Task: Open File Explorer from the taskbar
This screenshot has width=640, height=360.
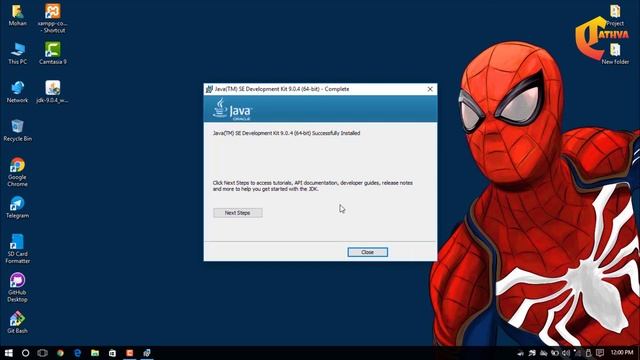Action: coord(95,353)
